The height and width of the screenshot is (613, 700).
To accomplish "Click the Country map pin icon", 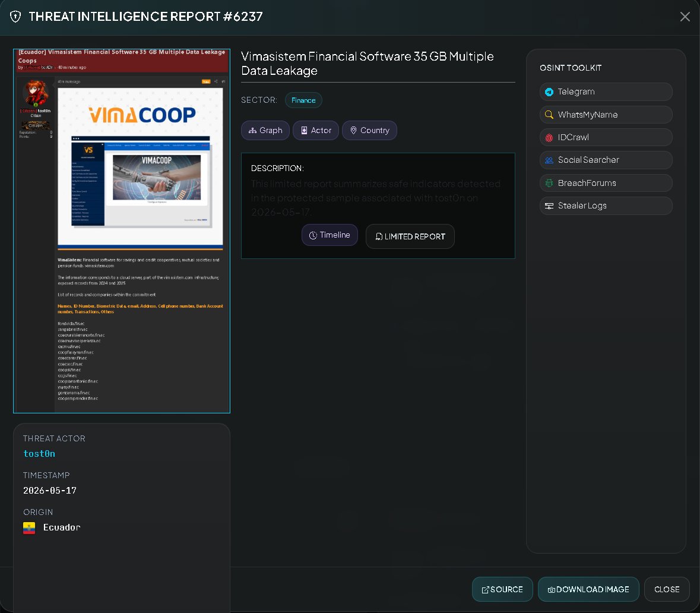I will click(x=353, y=131).
